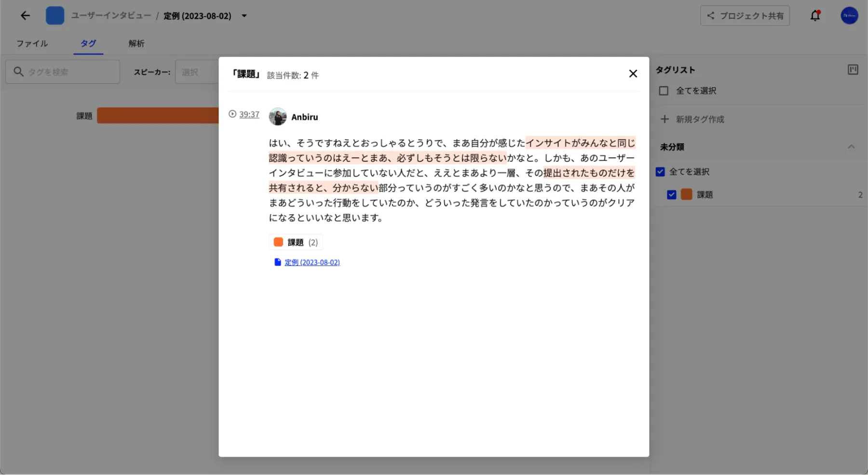Image resolution: width=868 pixels, height=475 pixels.
Task: Click the back arrow icon
Action: (x=25, y=16)
